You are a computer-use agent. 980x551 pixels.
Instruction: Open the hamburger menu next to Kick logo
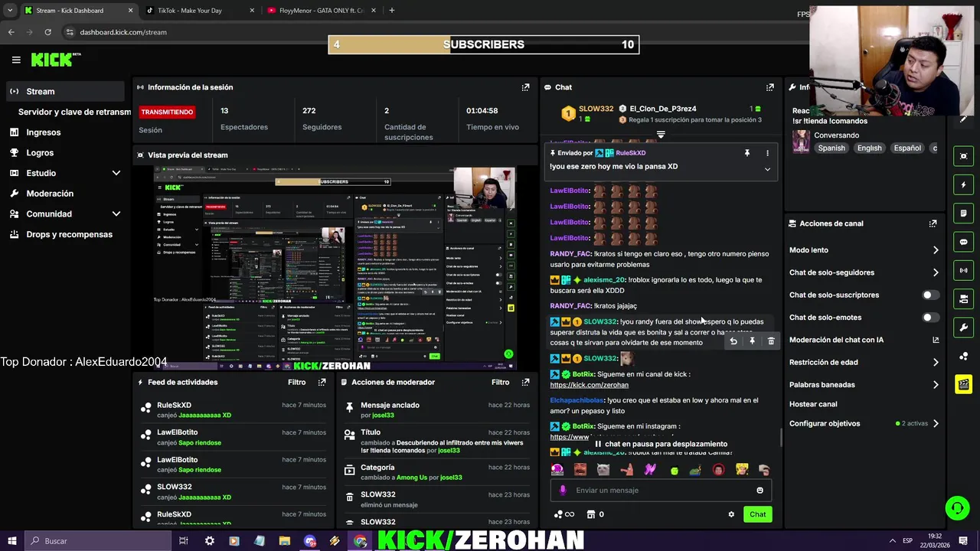(x=16, y=60)
